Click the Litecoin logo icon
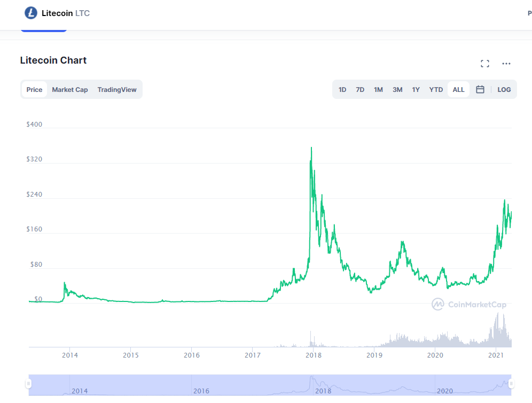The width and height of the screenshot is (532, 403). [x=32, y=13]
